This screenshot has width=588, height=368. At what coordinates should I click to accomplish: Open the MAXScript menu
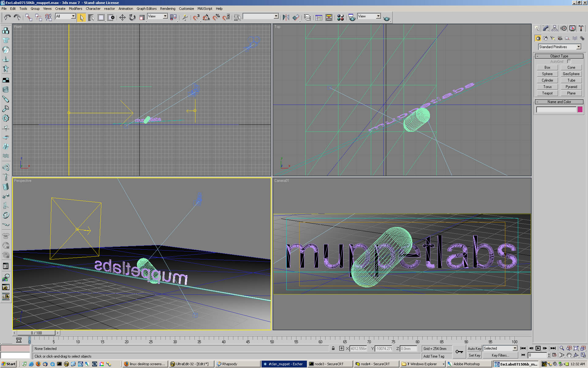[205, 9]
